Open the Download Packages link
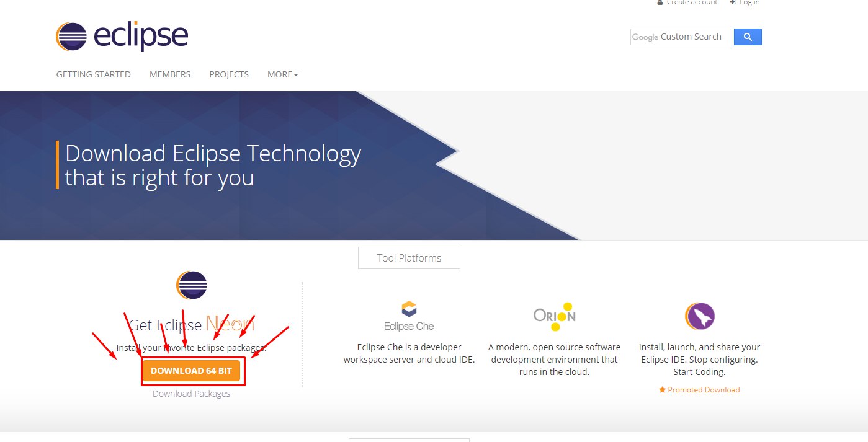 (x=191, y=394)
